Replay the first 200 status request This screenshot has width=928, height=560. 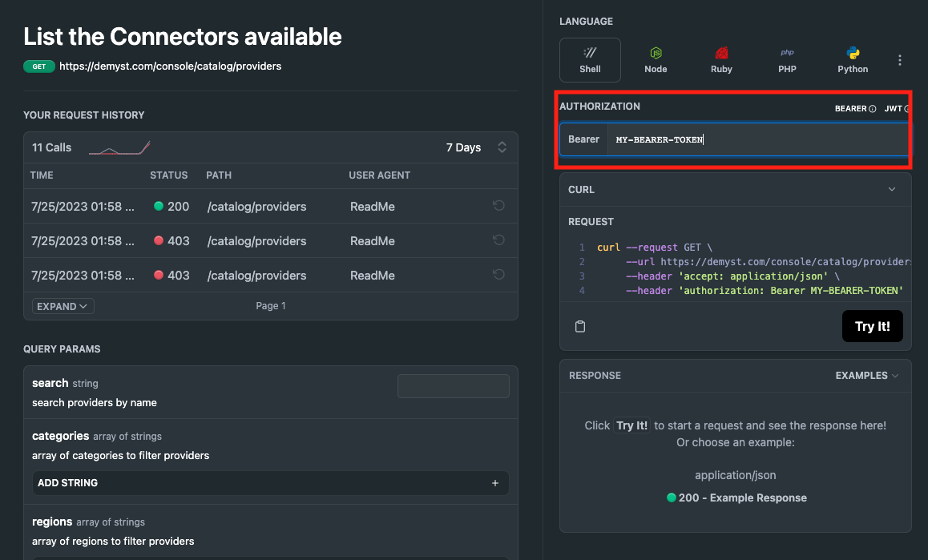point(498,206)
